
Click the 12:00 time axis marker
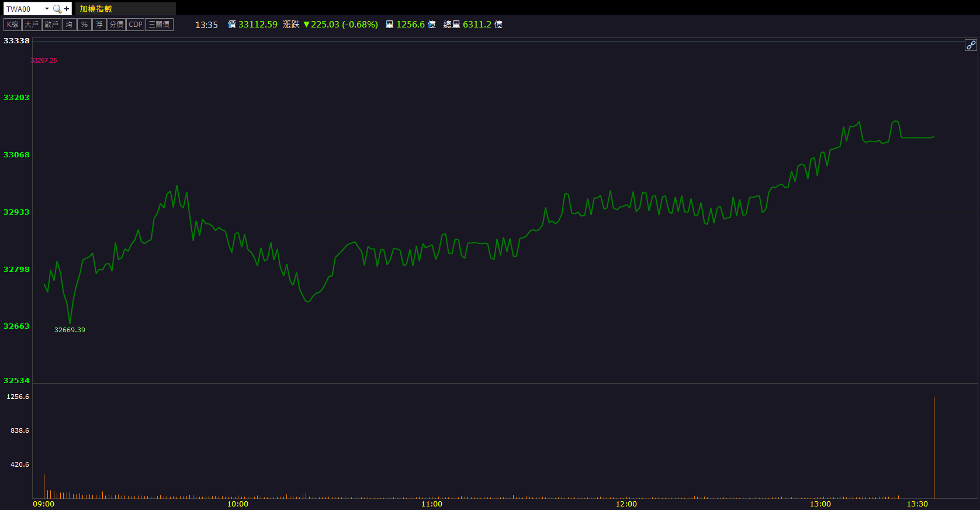626,504
